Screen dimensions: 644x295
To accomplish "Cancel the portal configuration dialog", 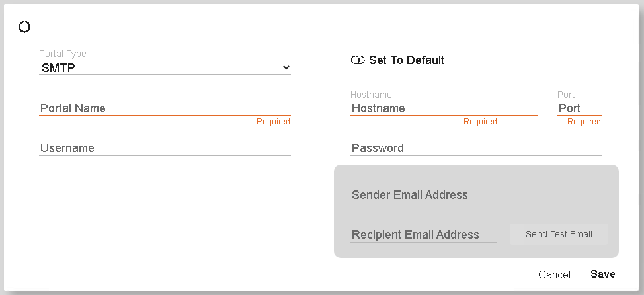I will pyautogui.click(x=554, y=274).
